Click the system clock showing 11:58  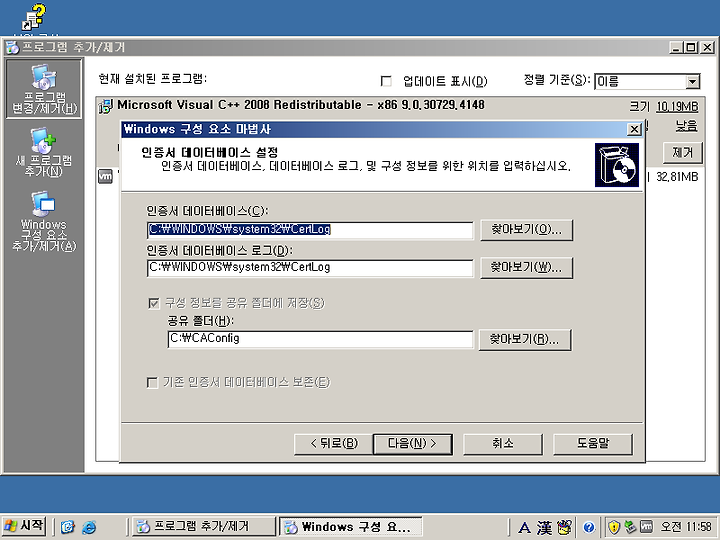pyautogui.click(x=686, y=527)
